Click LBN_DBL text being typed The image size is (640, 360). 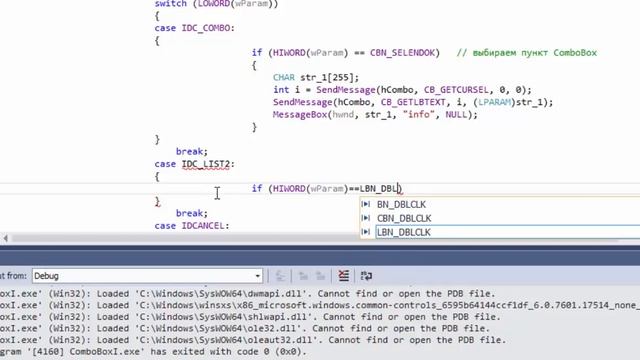pyautogui.click(x=379, y=189)
